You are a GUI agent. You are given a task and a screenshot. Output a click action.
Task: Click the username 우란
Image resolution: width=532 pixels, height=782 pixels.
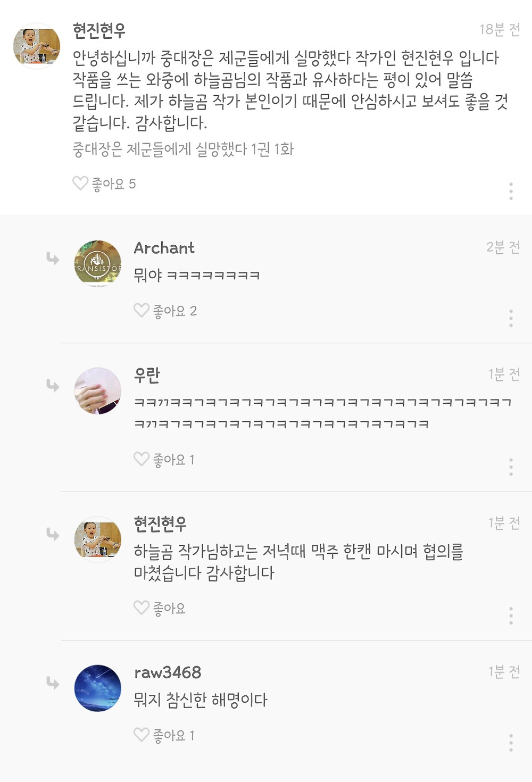pyautogui.click(x=147, y=375)
